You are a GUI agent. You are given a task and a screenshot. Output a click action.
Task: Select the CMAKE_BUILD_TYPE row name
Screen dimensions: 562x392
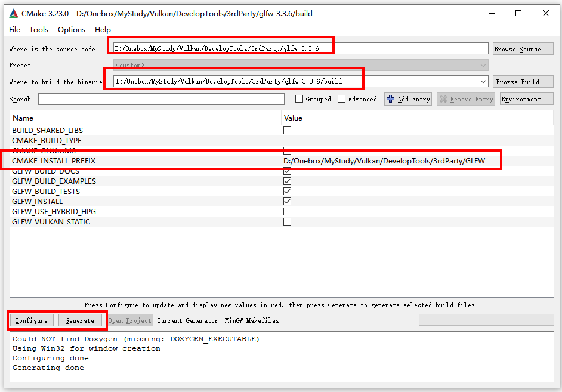(47, 140)
